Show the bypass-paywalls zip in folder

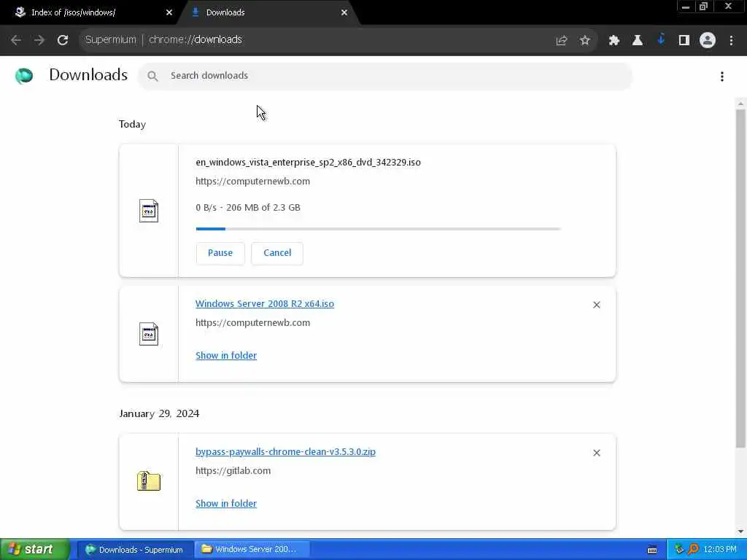pyautogui.click(x=226, y=504)
